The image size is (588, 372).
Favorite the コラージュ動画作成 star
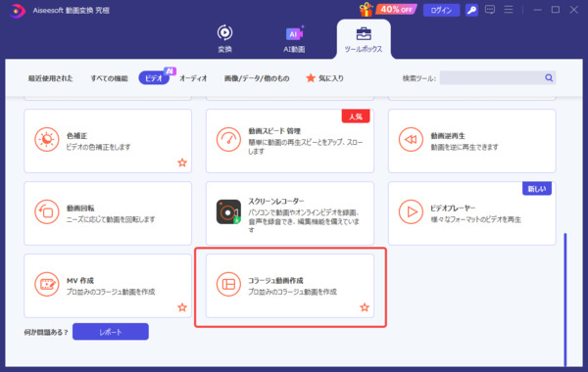[x=365, y=307]
